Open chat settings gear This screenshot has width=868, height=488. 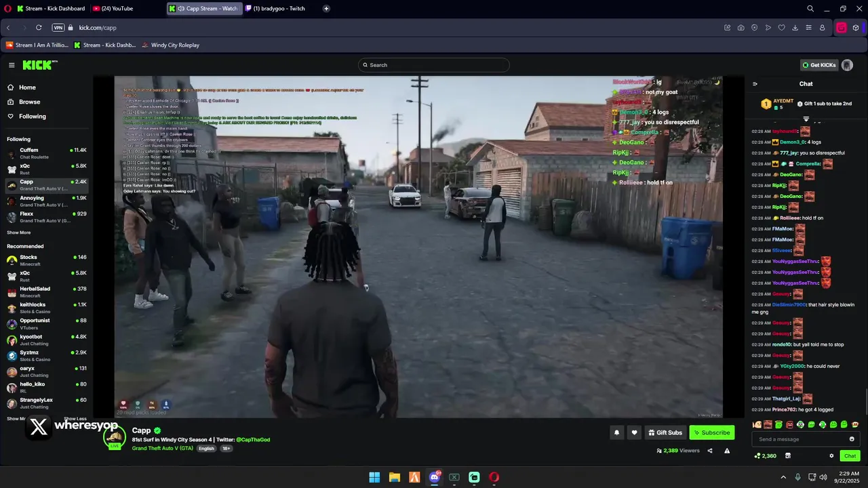[831, 456]
